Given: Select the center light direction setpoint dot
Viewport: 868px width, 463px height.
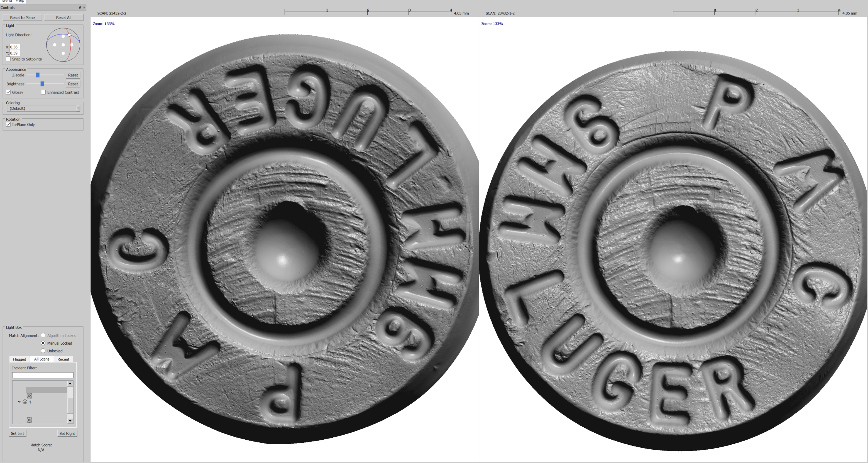Looking at the screenshot, I should tap(63, 45).
